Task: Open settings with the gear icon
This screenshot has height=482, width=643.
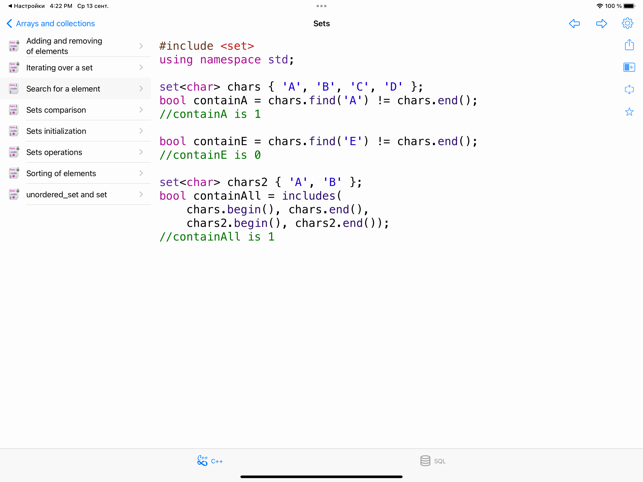Action: point(627,23)
